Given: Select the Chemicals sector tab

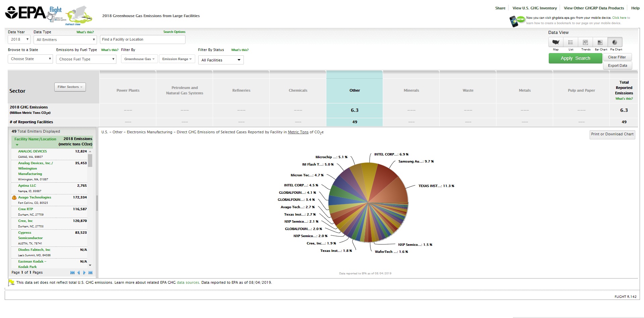Looking at the screenshot, I should point(298,90).
